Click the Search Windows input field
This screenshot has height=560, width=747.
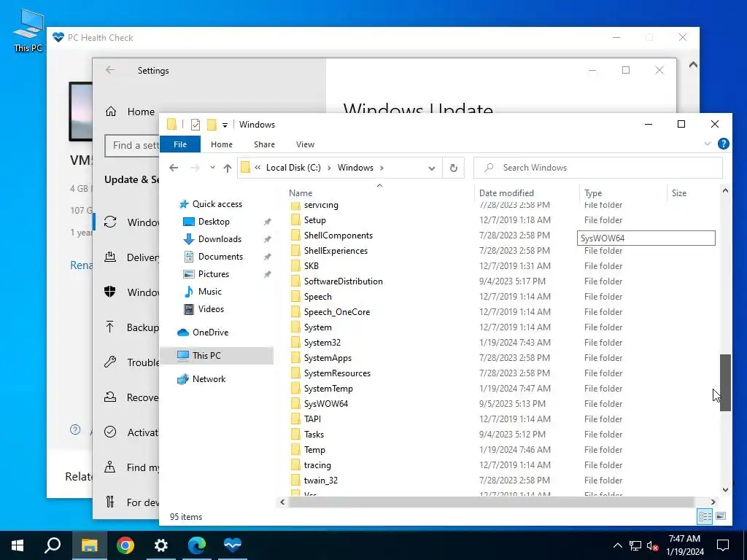pyautogui.click(x=598, y=168)
